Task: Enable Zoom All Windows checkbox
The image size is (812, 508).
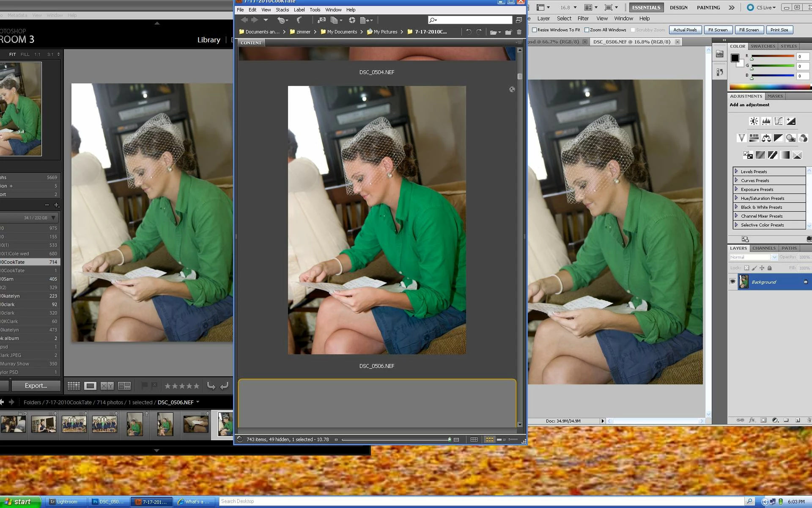Action: coord(587,30)
